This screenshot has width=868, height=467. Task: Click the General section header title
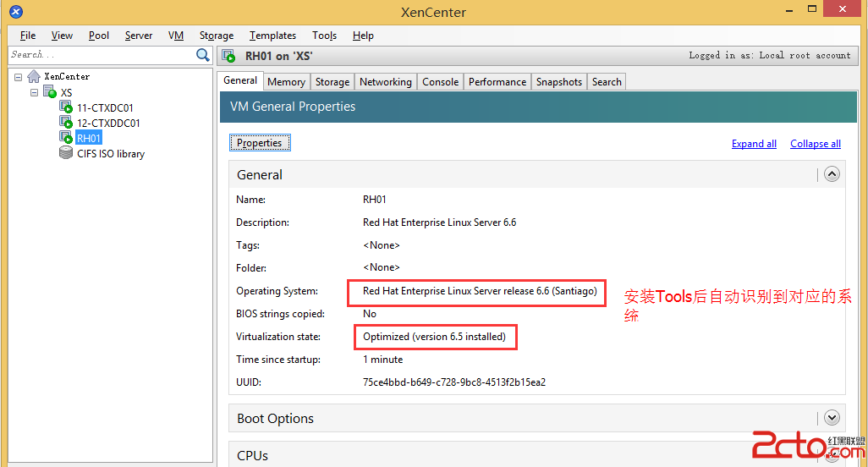point(260,175)
